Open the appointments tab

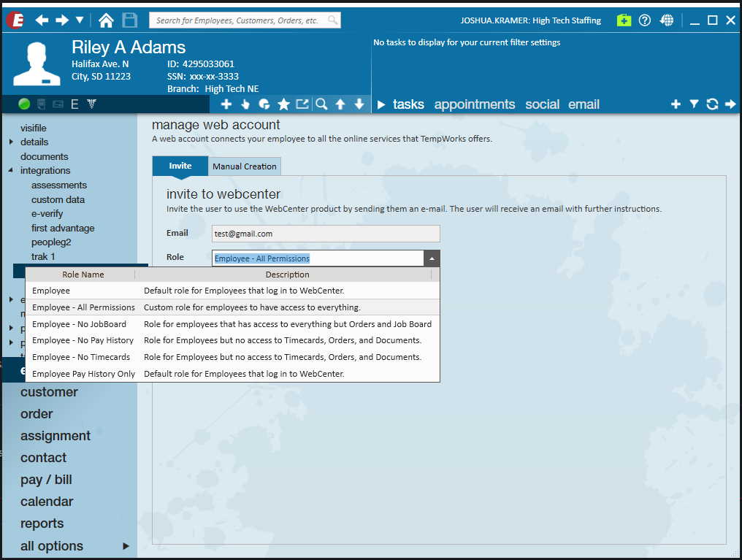click(x=475, y=104)
